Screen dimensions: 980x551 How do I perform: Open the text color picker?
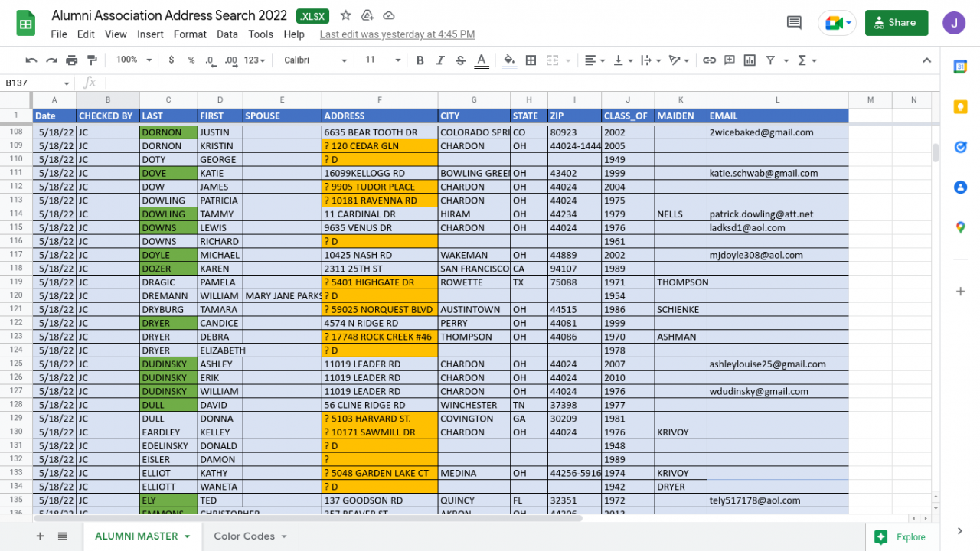coord(482,60)
